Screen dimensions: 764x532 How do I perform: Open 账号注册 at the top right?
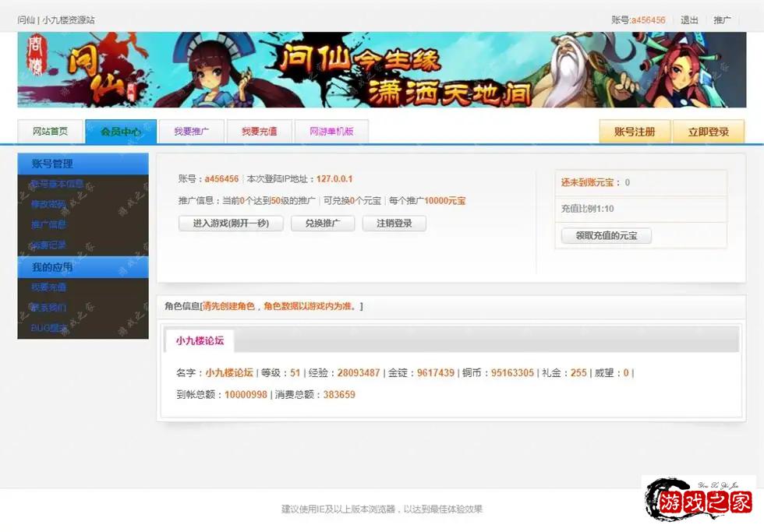[x=634, y=131]
